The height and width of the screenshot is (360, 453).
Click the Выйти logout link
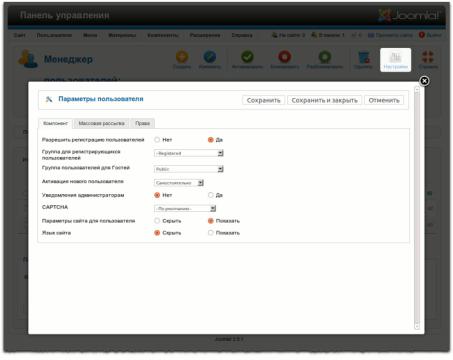tap(430, 35)
